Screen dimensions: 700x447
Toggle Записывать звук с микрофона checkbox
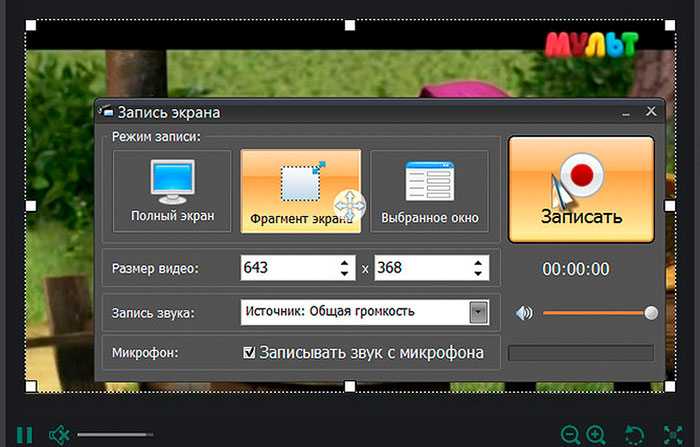click(x=249, y=353)
